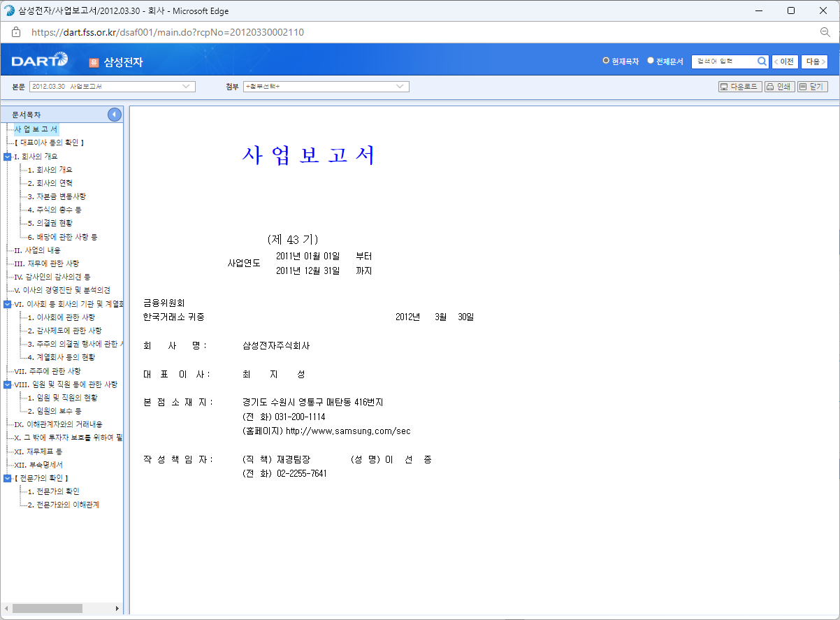Click the DART logo
The image size is (840, 620).
pos(40,61)
